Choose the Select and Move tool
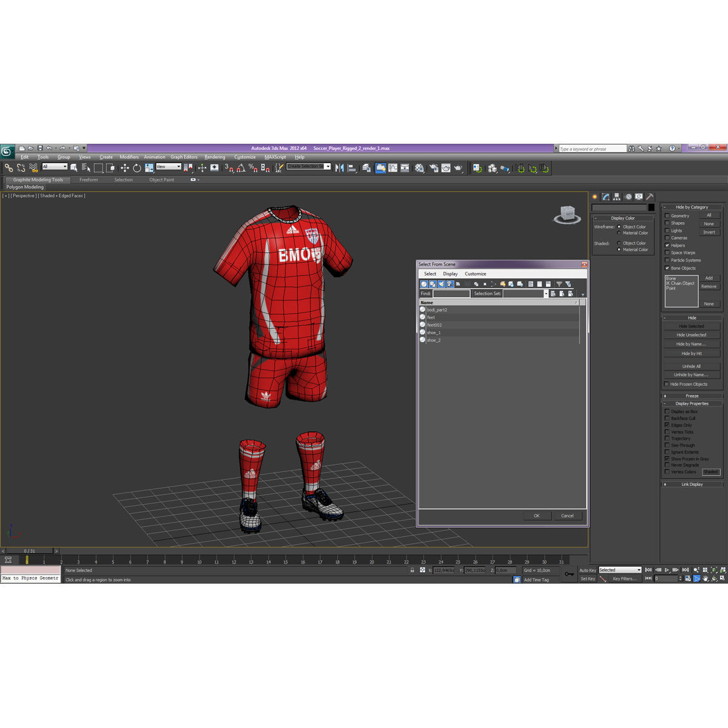The height and width of the screenshot is (728, 728). coord(124,168)
